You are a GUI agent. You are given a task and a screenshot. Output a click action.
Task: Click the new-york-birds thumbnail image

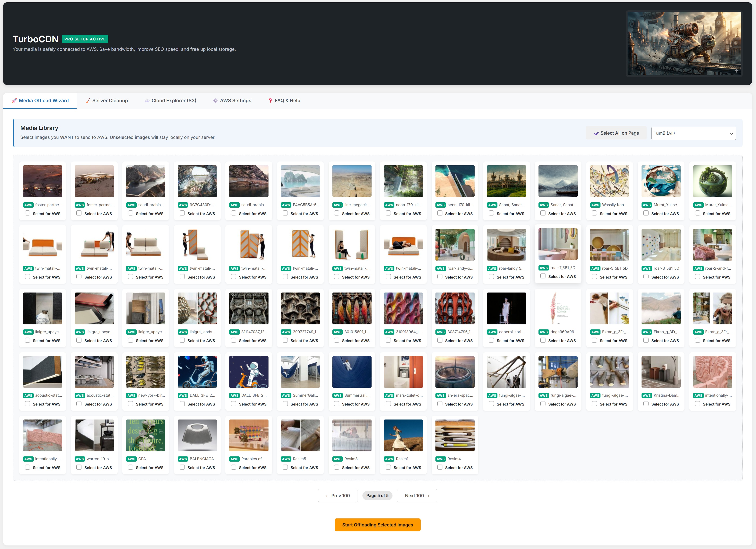point(146,372)
